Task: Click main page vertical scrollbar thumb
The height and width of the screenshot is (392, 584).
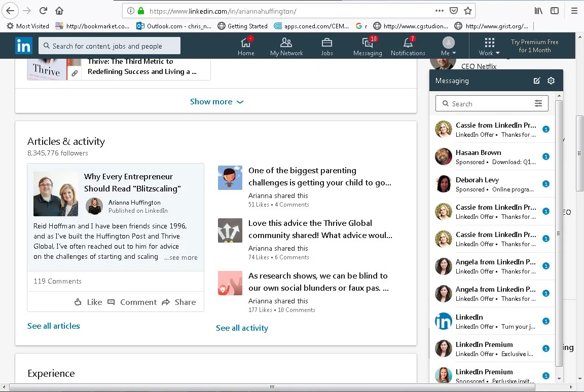Action: [x=579, y=153]
